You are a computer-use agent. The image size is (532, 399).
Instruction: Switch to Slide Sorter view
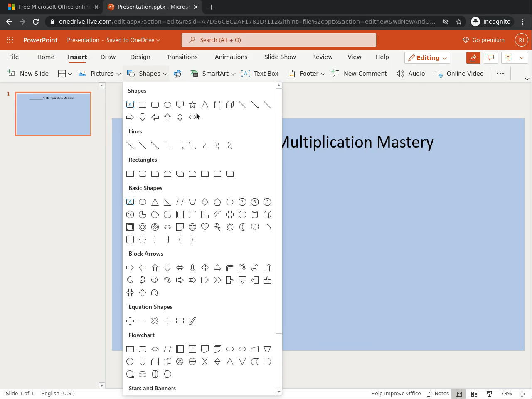click(x=474, y=394)
